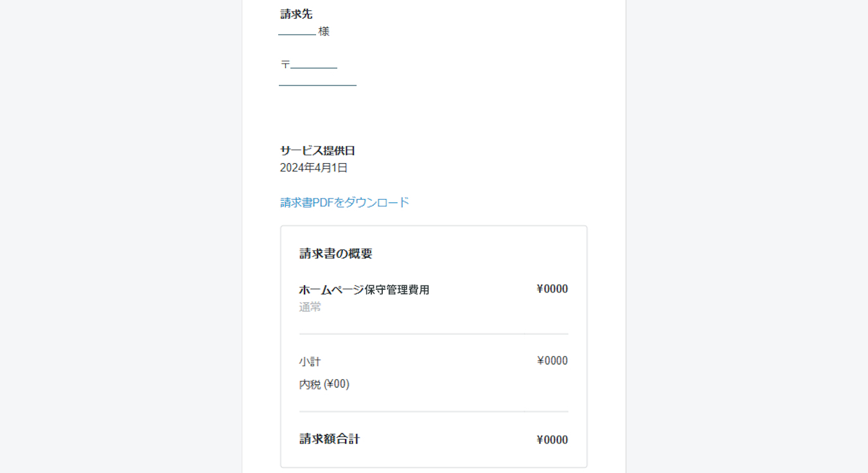This screenshot has width=868, height=473.
Task: Click the 様 suffix label
Action: (323, 31)
